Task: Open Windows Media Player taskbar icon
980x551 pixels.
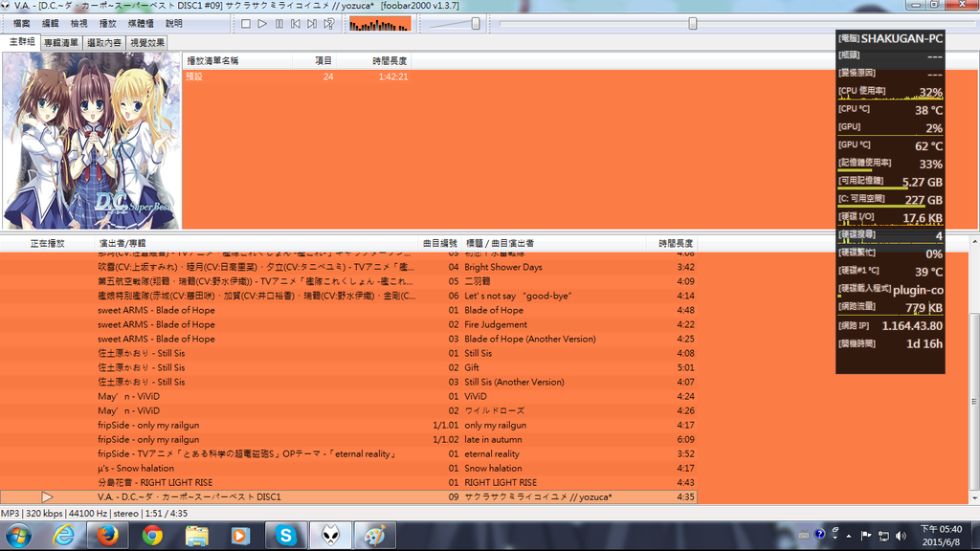Action: pyautogui.click(x=240, y=536)
